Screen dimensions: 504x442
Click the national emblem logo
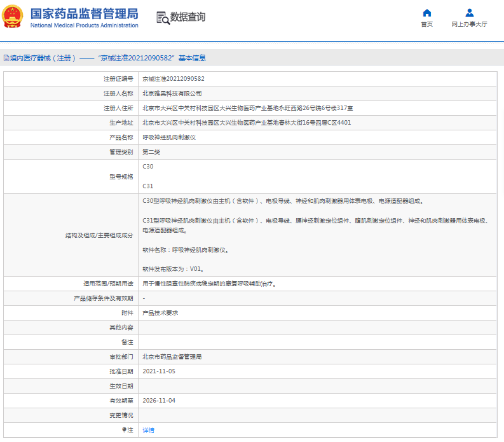14,18
